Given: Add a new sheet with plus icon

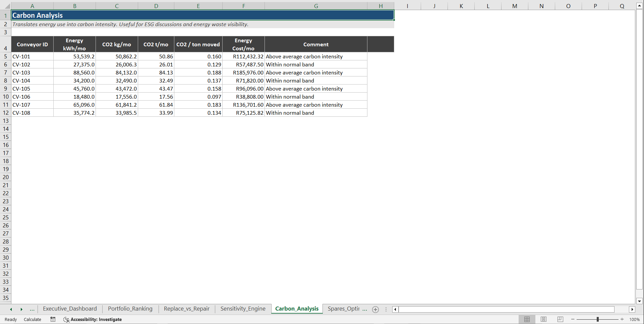Looking at the screenshot, I should point(375,310).
